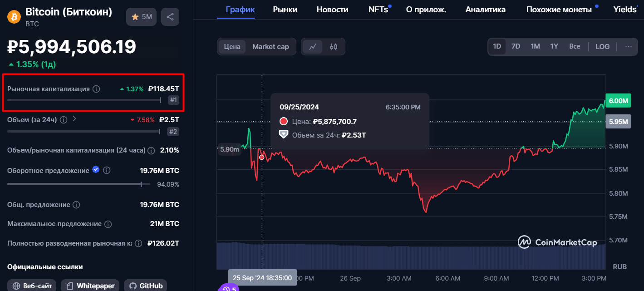The image size is (644, 291).
Task: Open info icon beside Рыночная капитализация
Action: (96, 89)
